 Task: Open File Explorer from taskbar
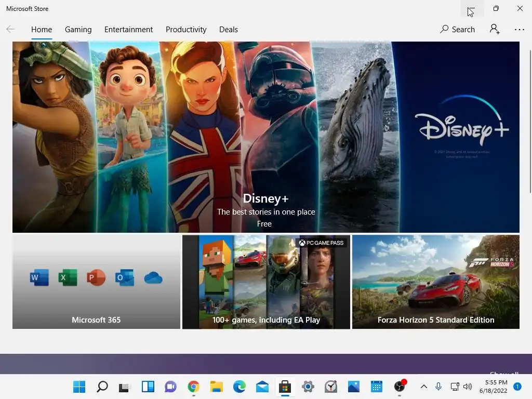click(216, 387)
